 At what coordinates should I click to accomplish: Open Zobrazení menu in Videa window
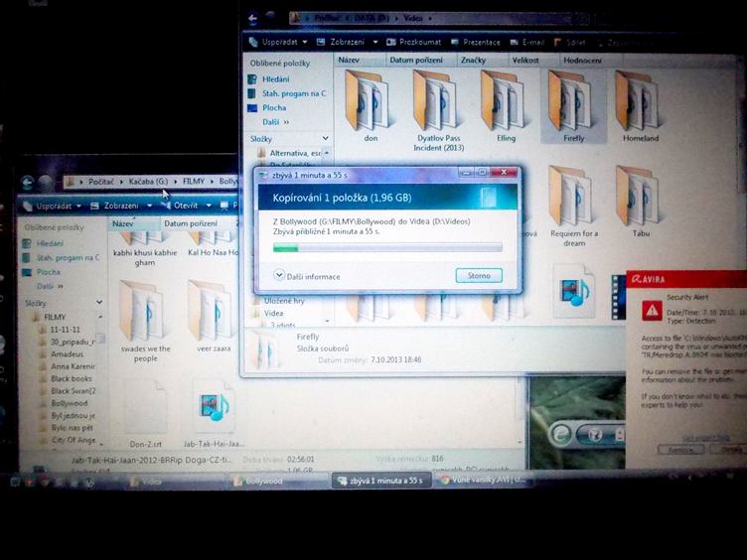coord(348,42)
